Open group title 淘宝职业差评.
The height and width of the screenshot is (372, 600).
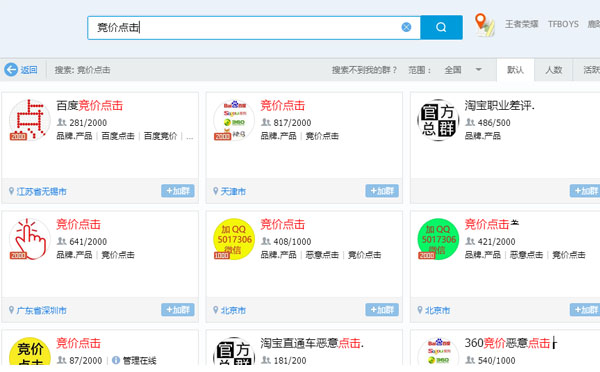(499, 106)
